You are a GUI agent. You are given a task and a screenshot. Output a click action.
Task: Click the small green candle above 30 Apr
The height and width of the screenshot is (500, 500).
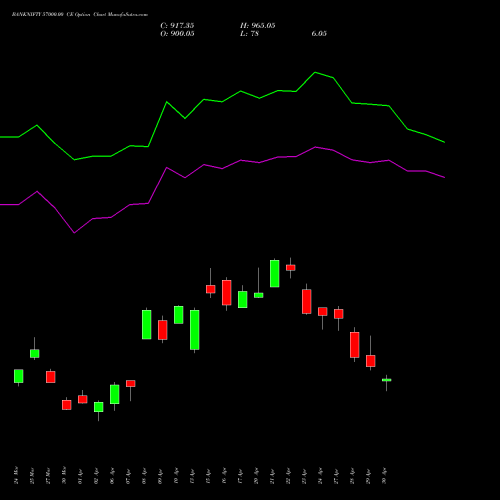point(387,380)
